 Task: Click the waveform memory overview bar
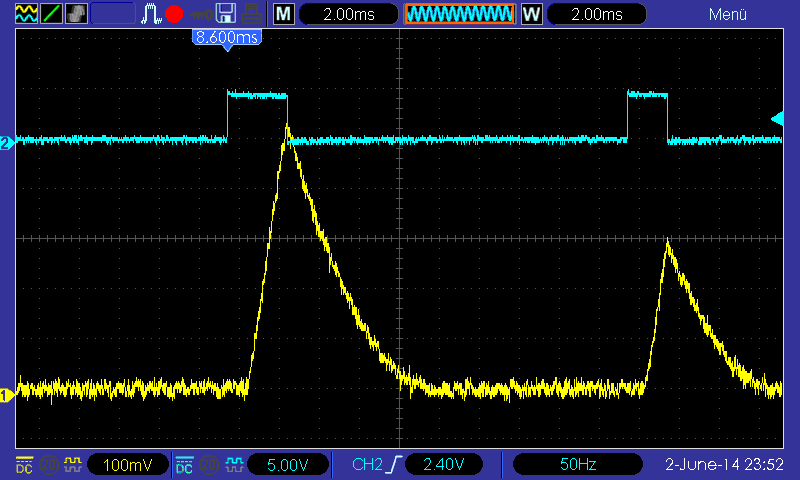[x=459, y=14]
